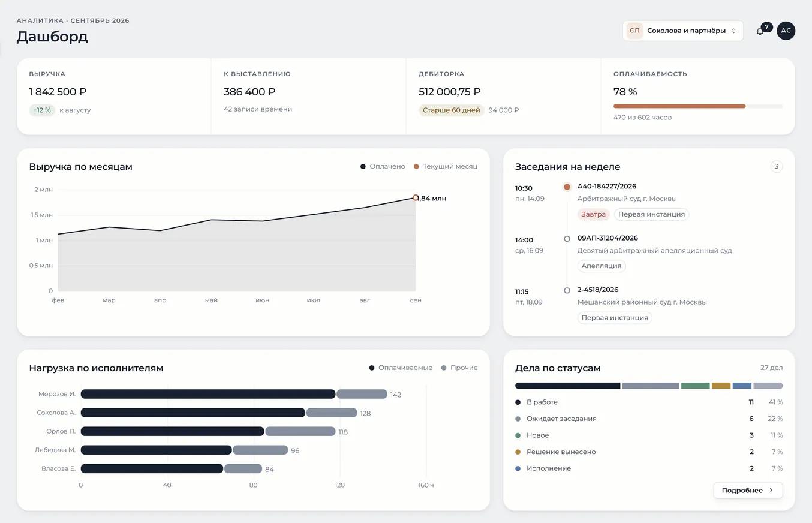Click the К выставлению value 386 400 ₽
Screen dimensions: 812x523
point(250,92)
